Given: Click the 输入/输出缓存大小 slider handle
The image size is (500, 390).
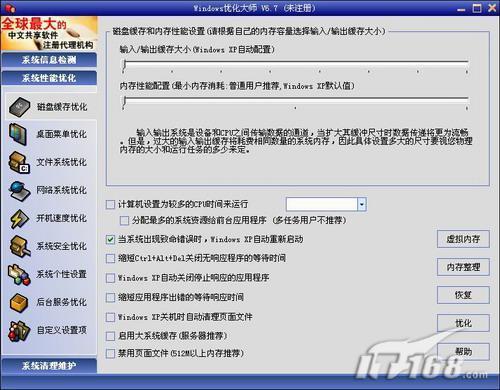Looking at the screenshot, I should pos(124,65).
